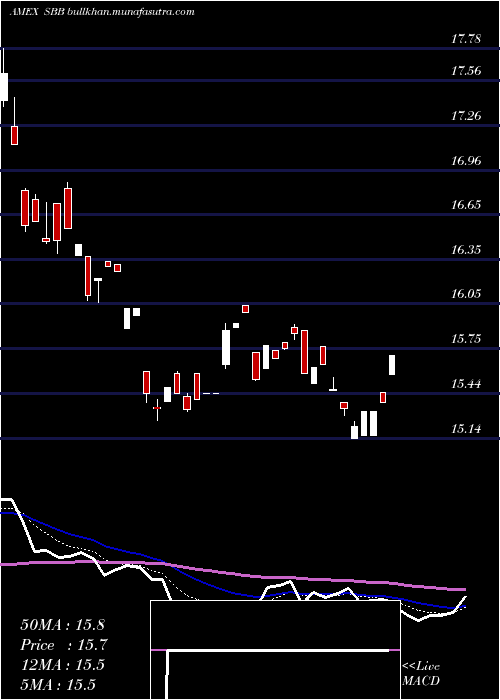
Task: Click the 17.56 price axis label
Action: (x=466, y=71)
